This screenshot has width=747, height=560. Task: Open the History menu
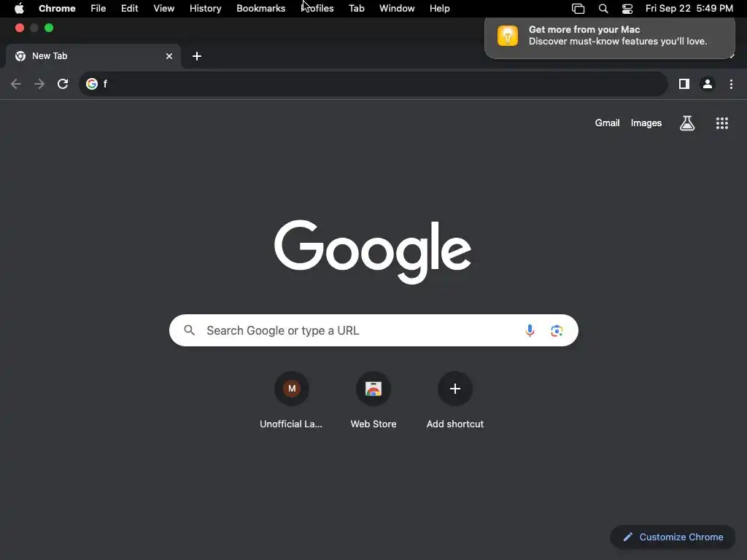tap(205, 9)
